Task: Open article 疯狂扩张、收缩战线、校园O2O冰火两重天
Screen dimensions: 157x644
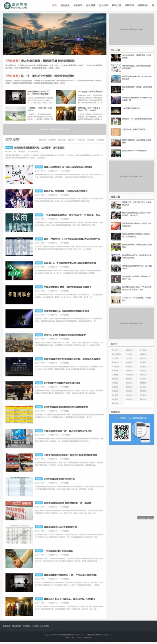Action: point(65,191)
